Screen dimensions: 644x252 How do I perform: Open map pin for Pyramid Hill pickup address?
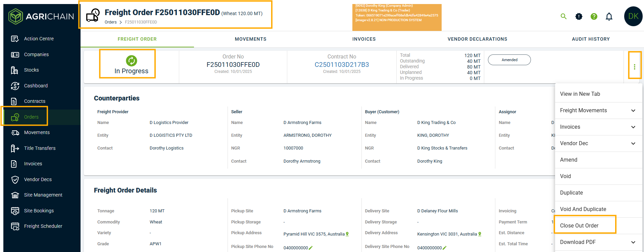(x=347, y=234)
